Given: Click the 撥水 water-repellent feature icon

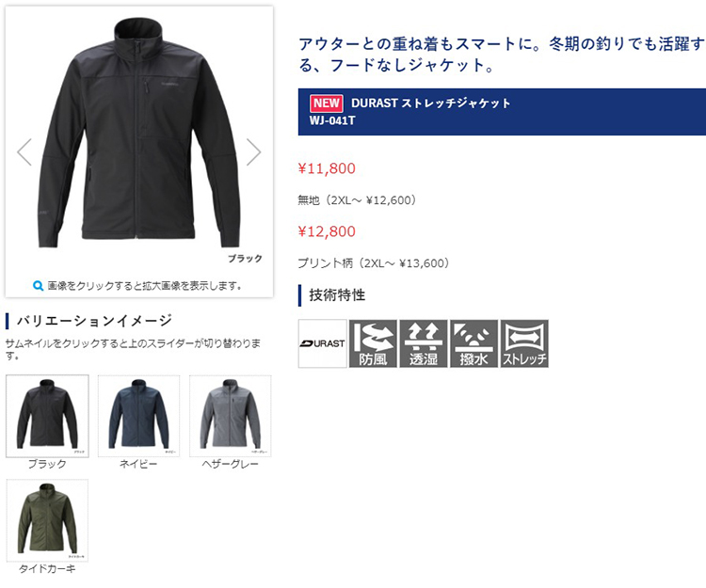Looking at the screenshot, I should tap(474, 343).
